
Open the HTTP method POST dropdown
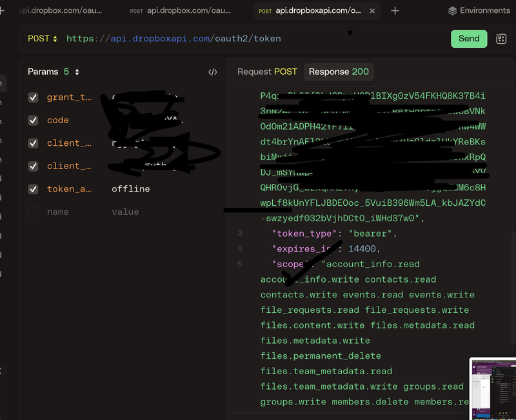tap(43, 39)
